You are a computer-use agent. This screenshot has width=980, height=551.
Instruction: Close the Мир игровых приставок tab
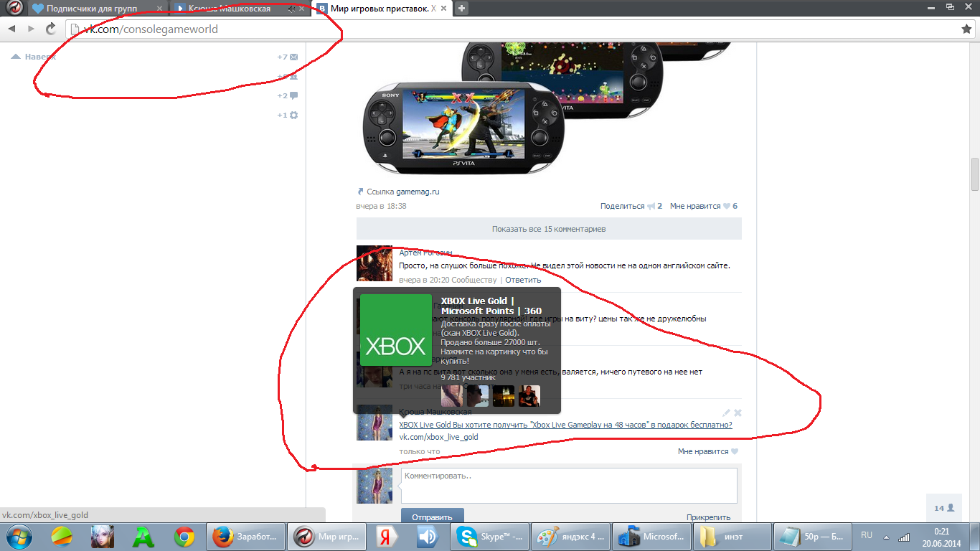(x=442, y=9)
